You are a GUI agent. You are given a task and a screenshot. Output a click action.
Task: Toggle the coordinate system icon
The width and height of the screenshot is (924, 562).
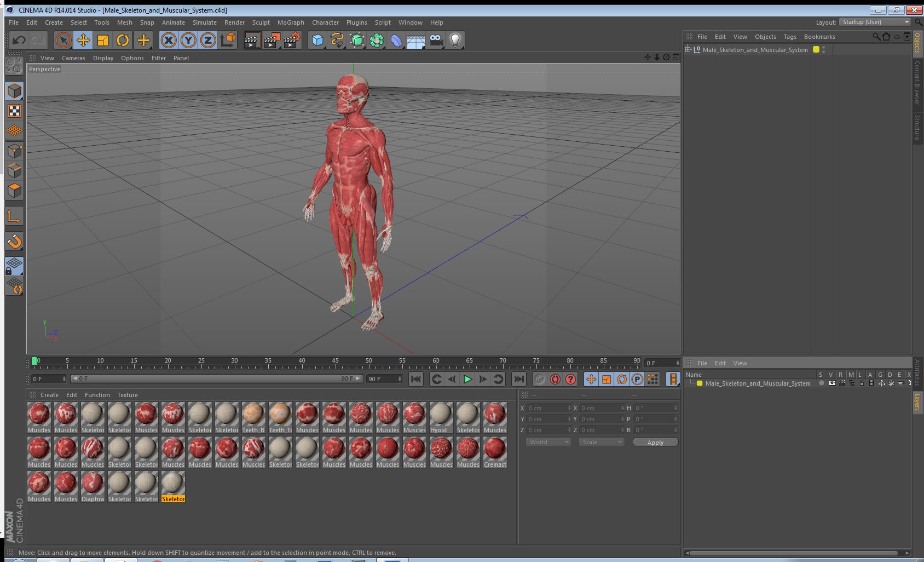click(x=228, y=40)
